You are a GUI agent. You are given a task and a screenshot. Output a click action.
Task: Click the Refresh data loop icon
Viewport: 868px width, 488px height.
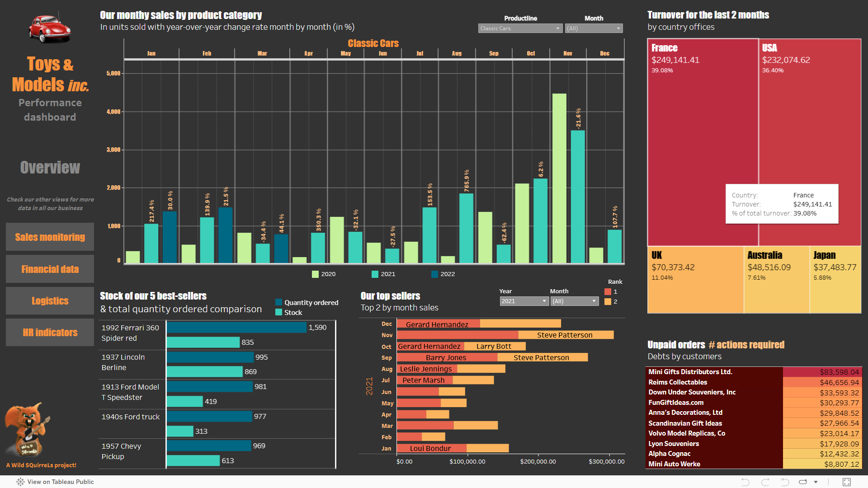click(803, 482)
